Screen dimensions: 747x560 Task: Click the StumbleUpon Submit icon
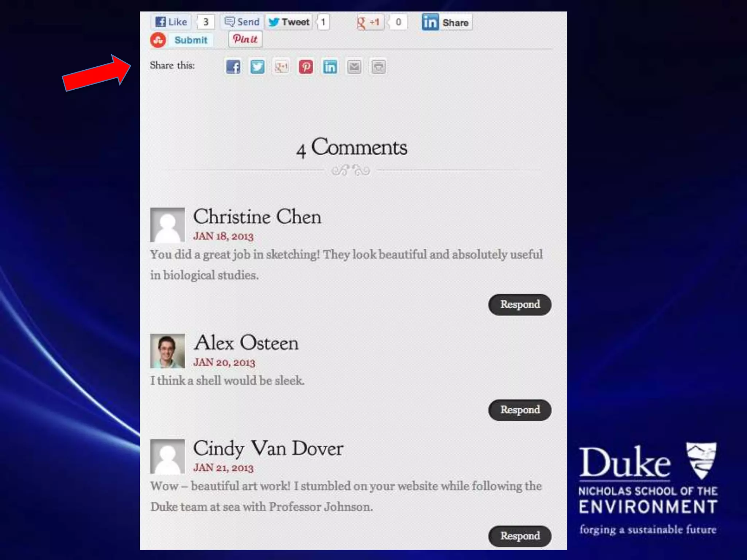pyautogui.click(x=158, y=40)
